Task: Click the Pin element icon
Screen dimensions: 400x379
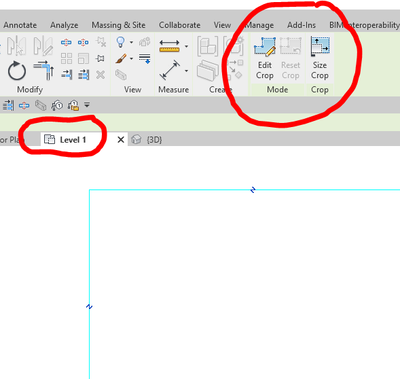Action: coord(100,59)
